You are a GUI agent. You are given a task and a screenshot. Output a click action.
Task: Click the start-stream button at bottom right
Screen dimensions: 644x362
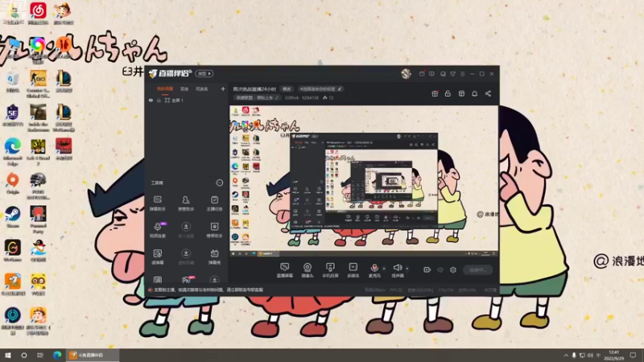477,269
